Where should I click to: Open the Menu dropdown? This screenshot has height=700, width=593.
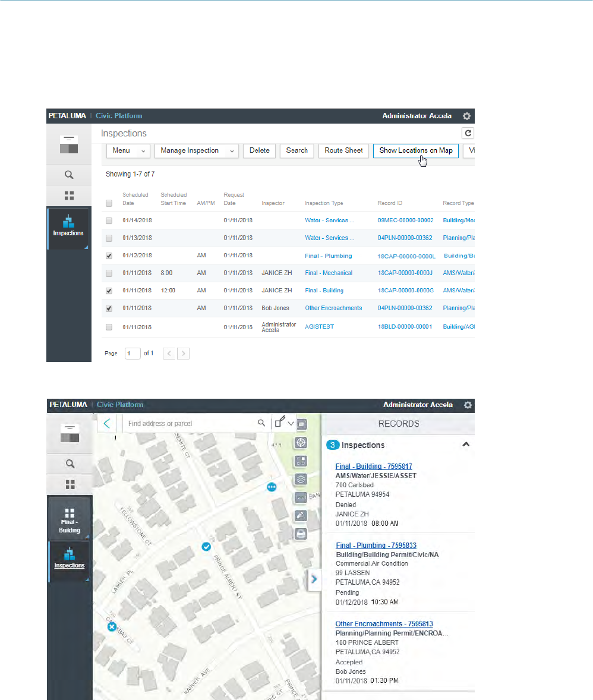[x=128, y=151]
